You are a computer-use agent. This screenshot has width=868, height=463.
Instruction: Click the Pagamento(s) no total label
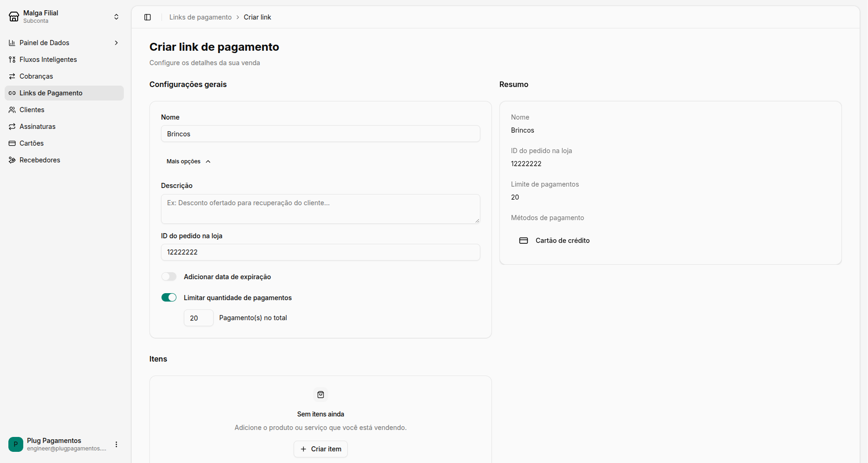(253, 318)
